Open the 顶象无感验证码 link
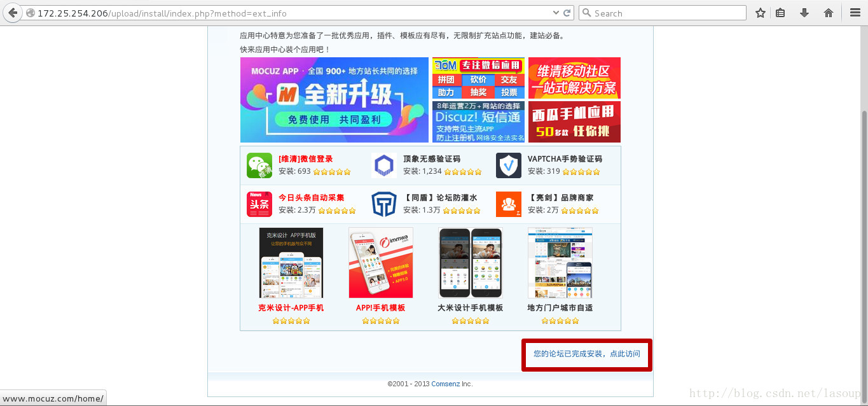Screen dimensions: 868x406 click(x=432, y=159)
